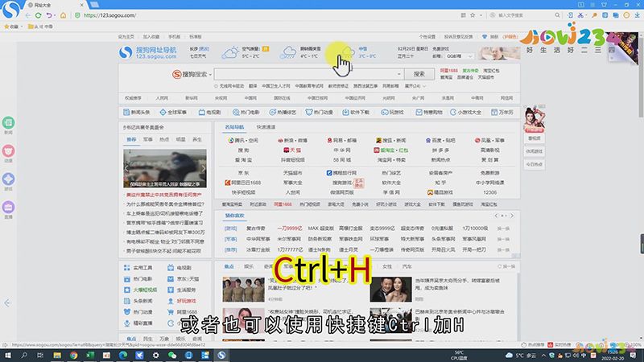
Task: Open WeChat from the taskbar
Action: [x=172, y=356]
